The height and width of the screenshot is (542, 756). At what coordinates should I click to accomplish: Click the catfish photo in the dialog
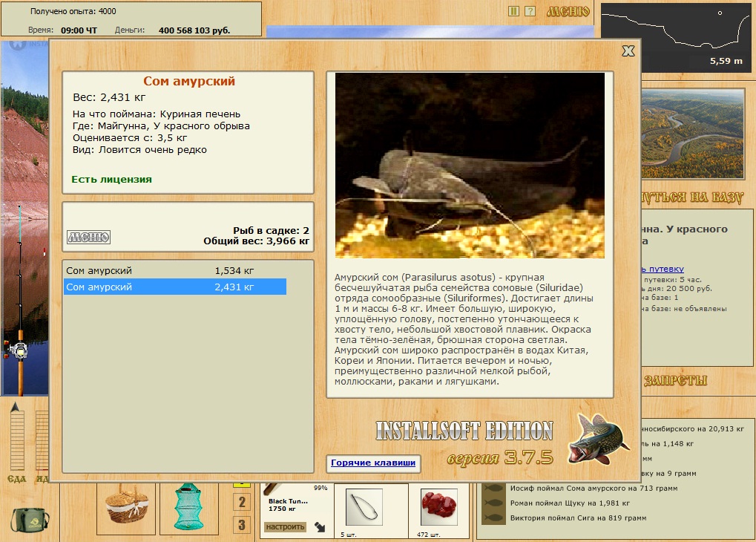470,165
